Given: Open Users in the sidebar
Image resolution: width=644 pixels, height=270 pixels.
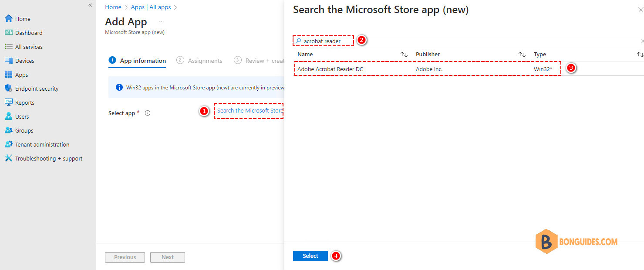Looking at the screenshot, I should [22, 116].
